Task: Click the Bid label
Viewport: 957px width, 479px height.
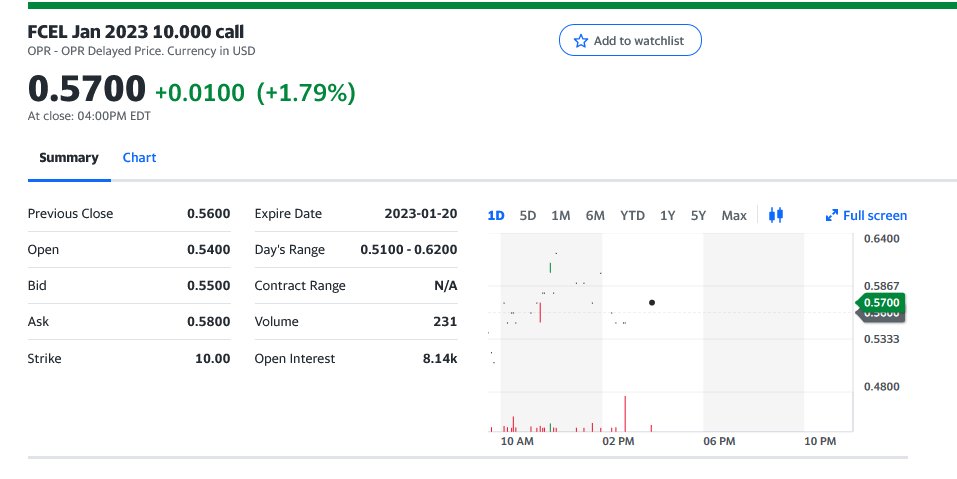Action: (37, 286)
